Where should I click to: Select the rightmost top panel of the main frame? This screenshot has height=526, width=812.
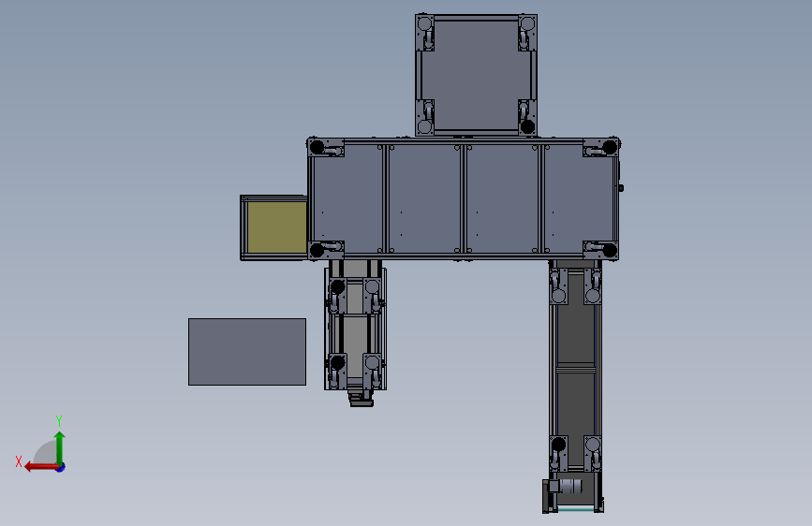579,198
